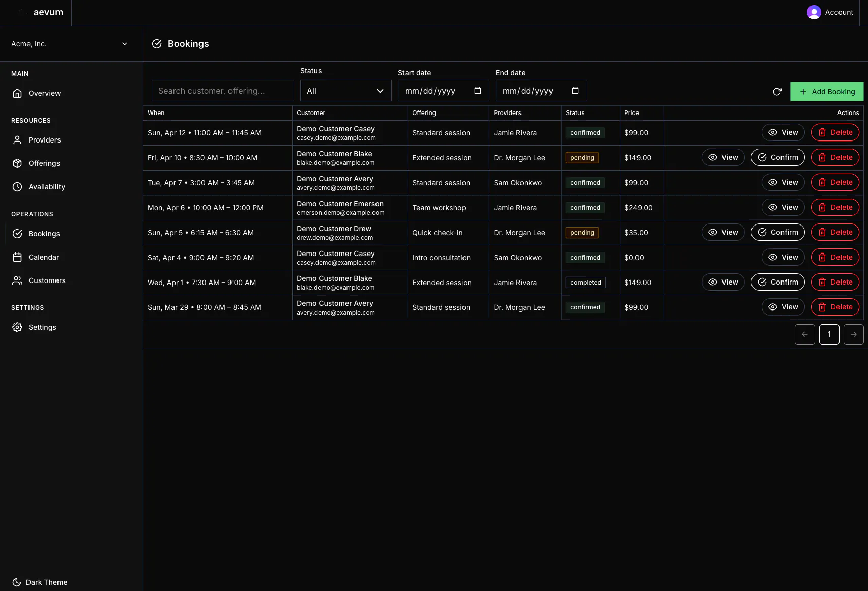
Task: View the Fri, Apr 10 booking
Action: coord(723,157)
